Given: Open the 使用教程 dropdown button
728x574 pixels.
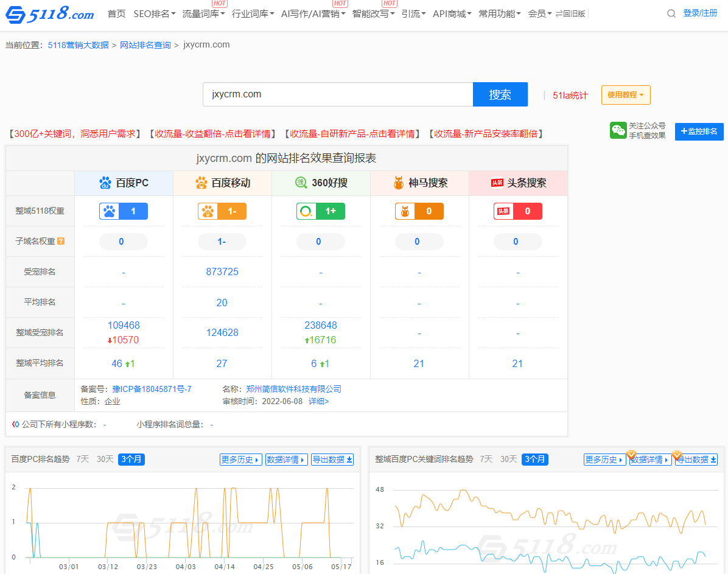Looking at the screenshot, I should [625, 95].
